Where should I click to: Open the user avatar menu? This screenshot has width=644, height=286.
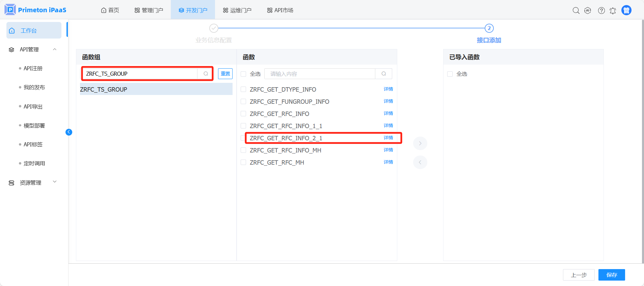pyautogui.click(x=626, y=10)
